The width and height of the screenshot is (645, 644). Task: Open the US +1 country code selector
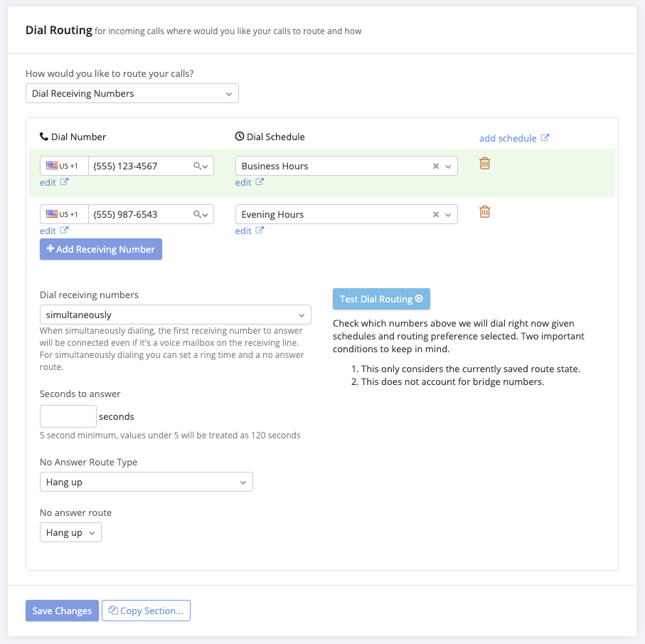coord(64,165)
